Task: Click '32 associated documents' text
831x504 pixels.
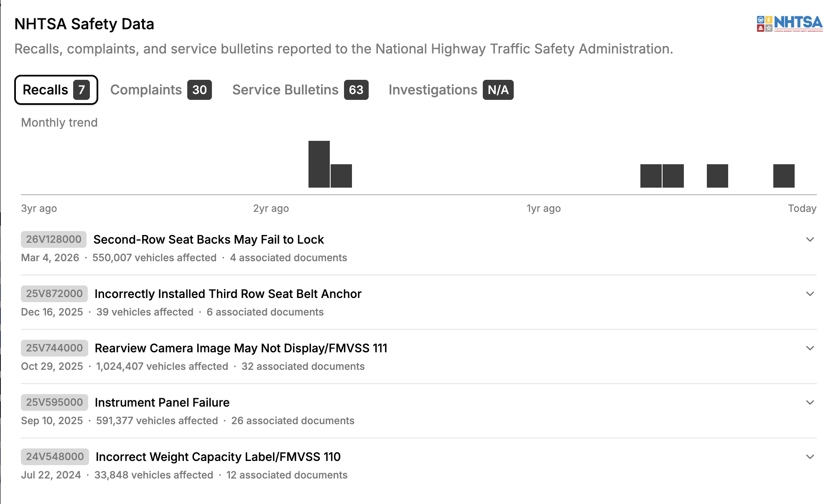Action: pos(303,367)
